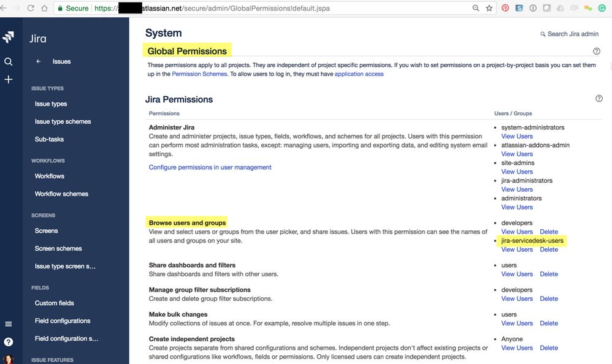Viewport: 612px width, 364px height.
Task: Click the highlighted Browse users and groups title
Action: [188, 222]
